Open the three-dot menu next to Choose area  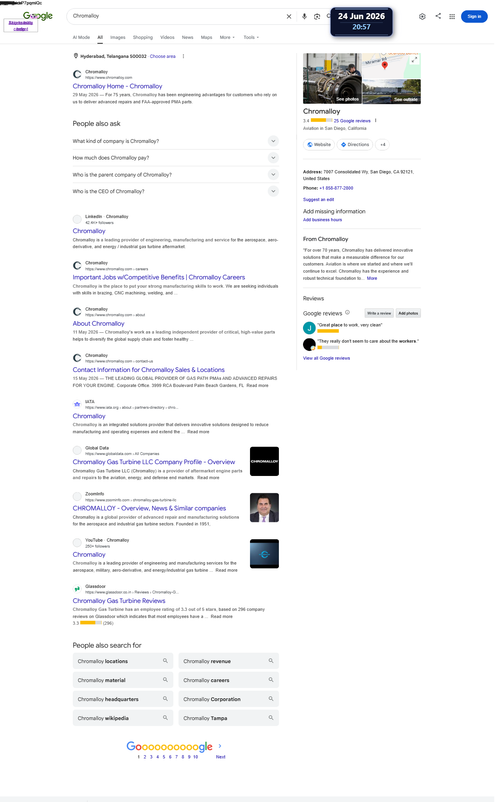pyautogui.click(x=184, y=56)
